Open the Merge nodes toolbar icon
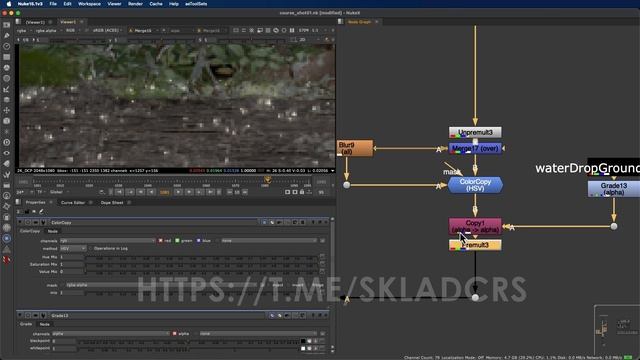This screenshot has height=360, width=640. [x=7, y=100]
